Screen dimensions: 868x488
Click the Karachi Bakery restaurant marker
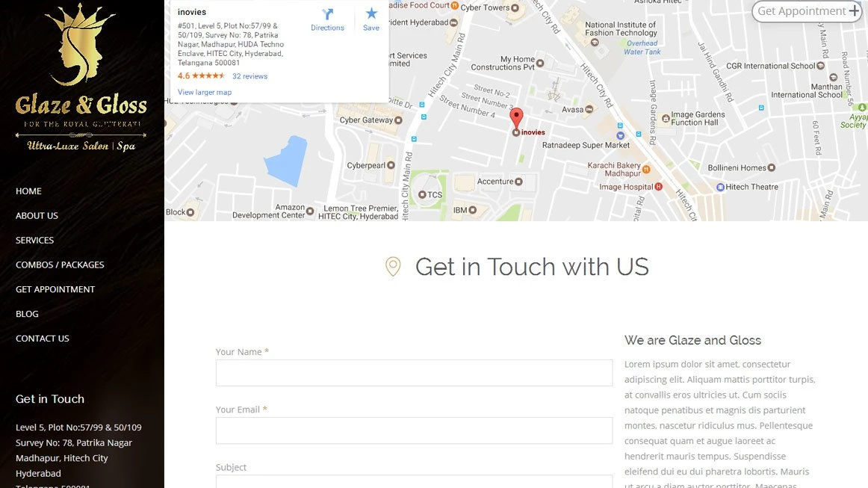pos(646,169)
